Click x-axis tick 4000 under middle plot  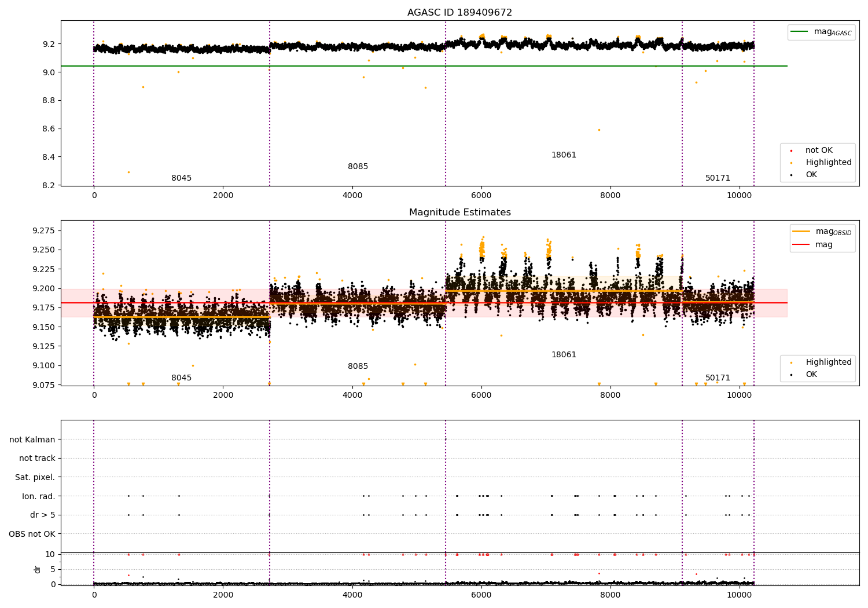pos(352,395)
